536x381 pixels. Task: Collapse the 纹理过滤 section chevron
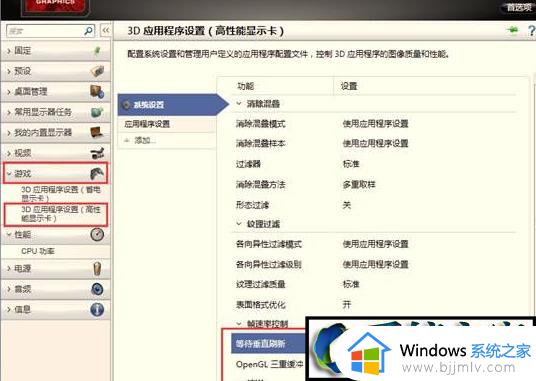click(x=239, y=224)
